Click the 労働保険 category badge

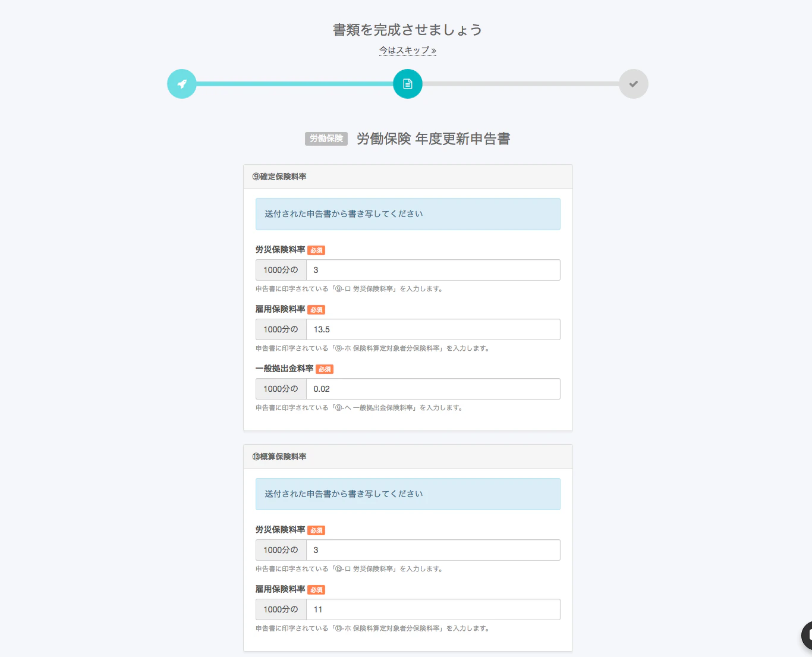(x=326, y=139)
